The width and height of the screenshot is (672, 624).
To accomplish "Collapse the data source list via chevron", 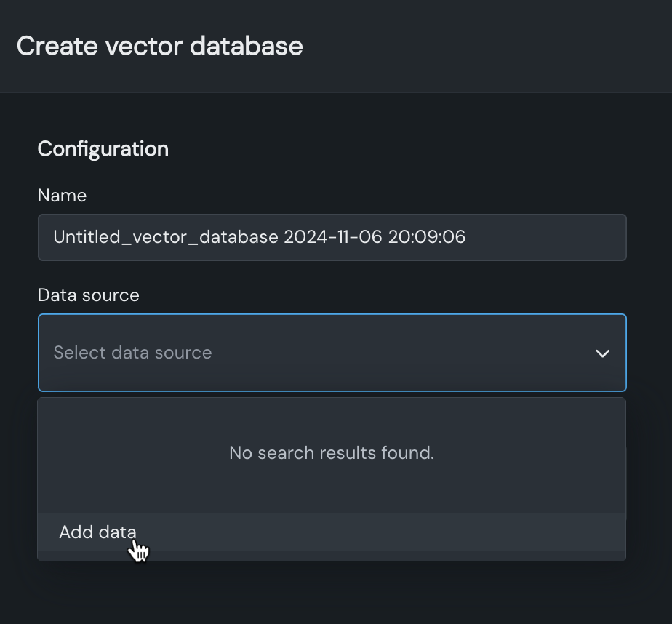I will (x=602, y=353).
